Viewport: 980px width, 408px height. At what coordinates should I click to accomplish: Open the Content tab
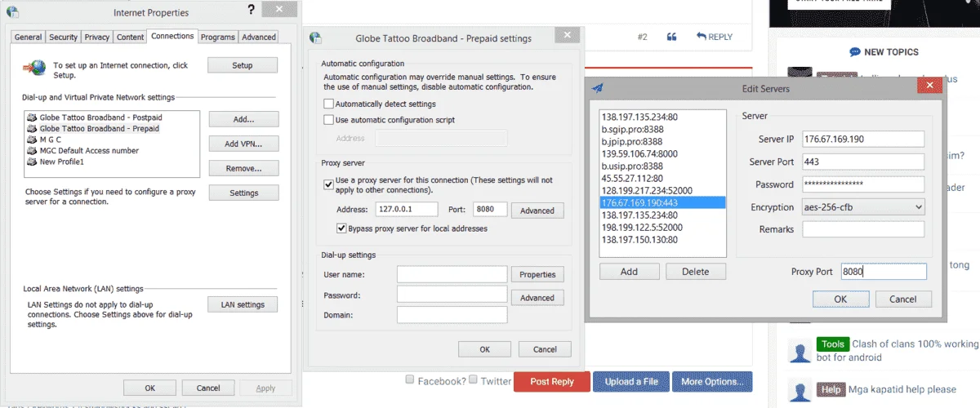(130, 37)
